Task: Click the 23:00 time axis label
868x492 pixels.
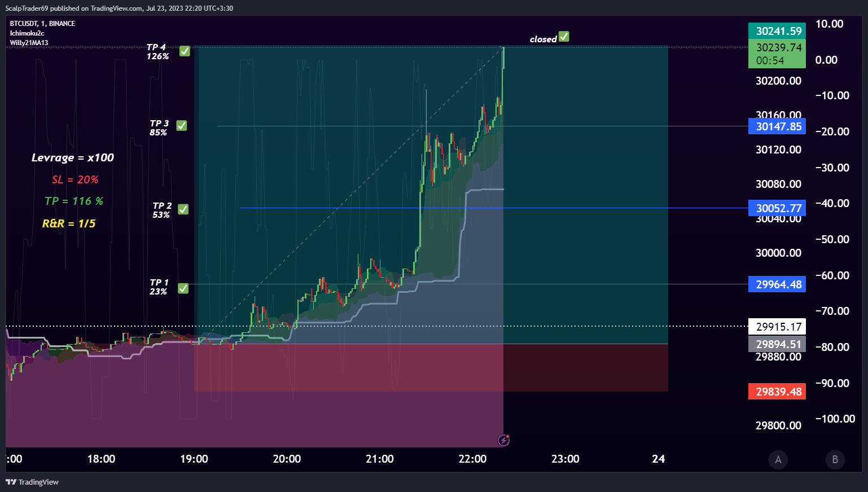Action: point(565,459)
